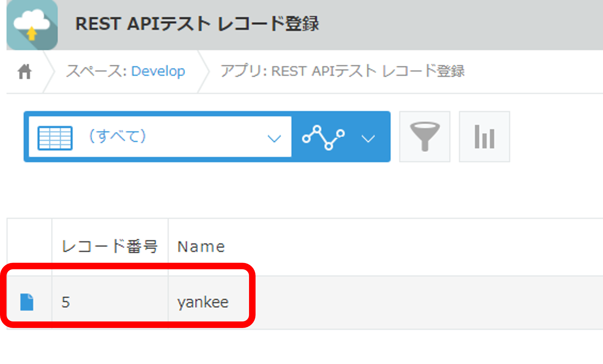This screenshot has width=603, height=364.
Task: Open the Develop space link
Action: (158, 71)
